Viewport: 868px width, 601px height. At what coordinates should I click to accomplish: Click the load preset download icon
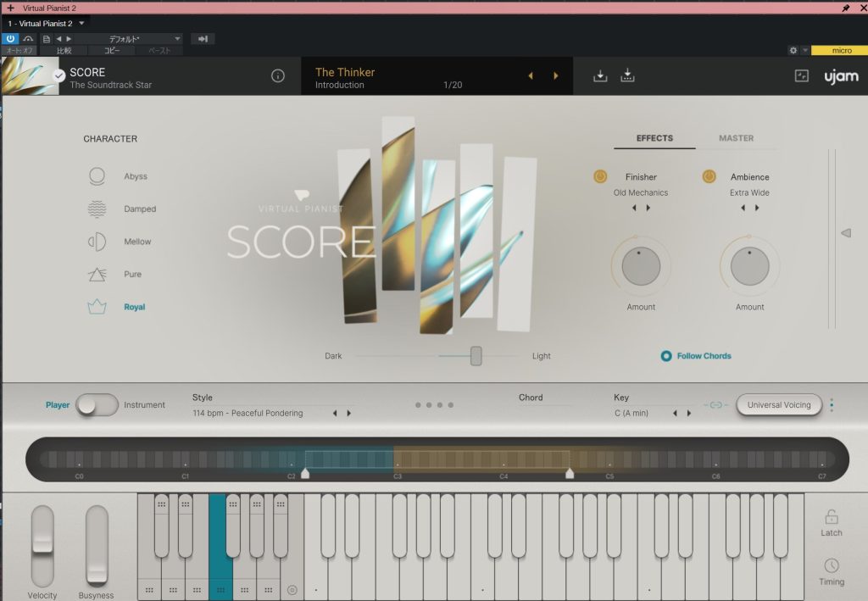point(600,76)
